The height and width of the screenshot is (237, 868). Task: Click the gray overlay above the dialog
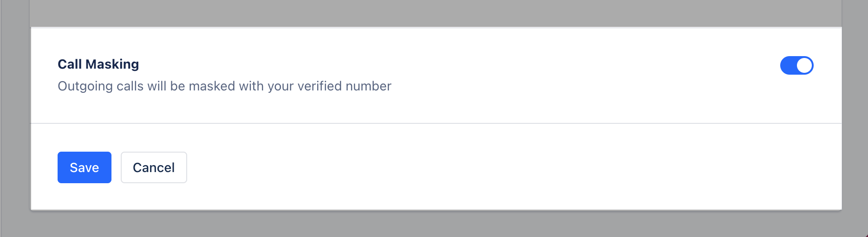pyautogui.click(x=436, y=13)
